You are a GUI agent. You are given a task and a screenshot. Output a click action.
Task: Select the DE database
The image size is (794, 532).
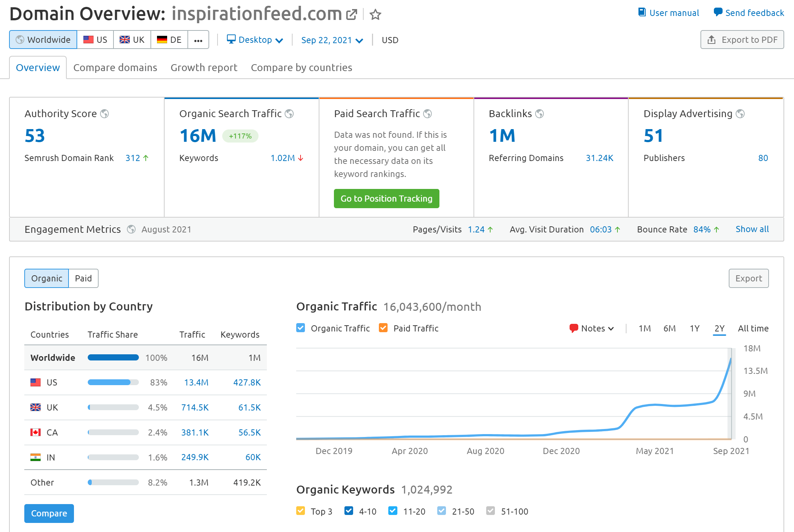169,40
